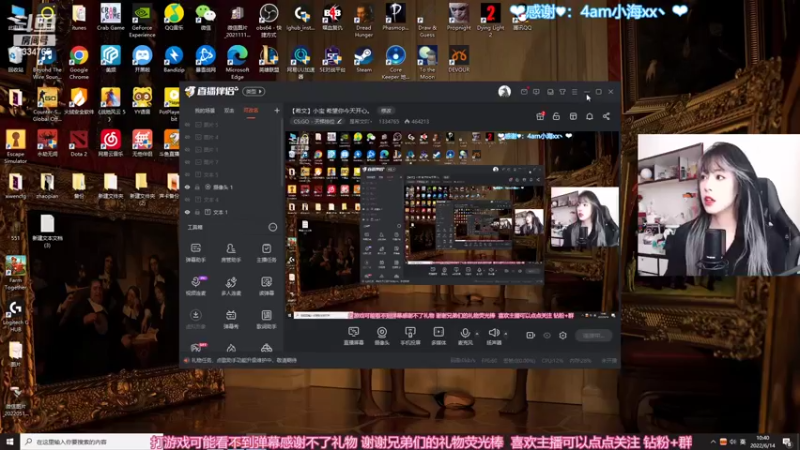Open the mode pill next to app logo
This screenshot has width=800, height=450.
pos(254,91)
